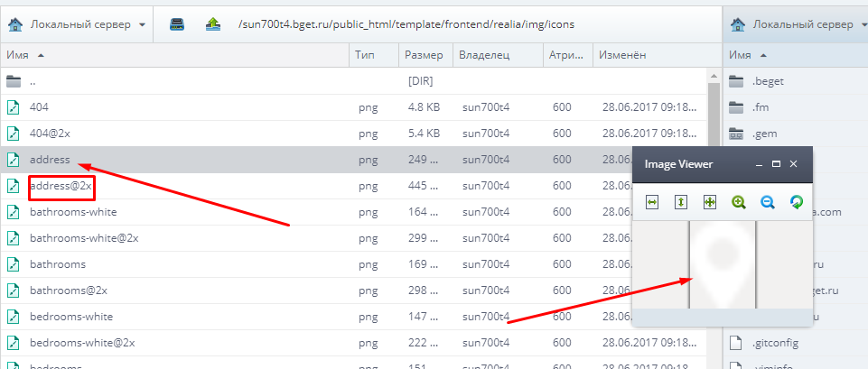This screenshot has height=369, width=868.
Task: Click the image file icon next to bathrooms@2x
Action: click(13, 291)
